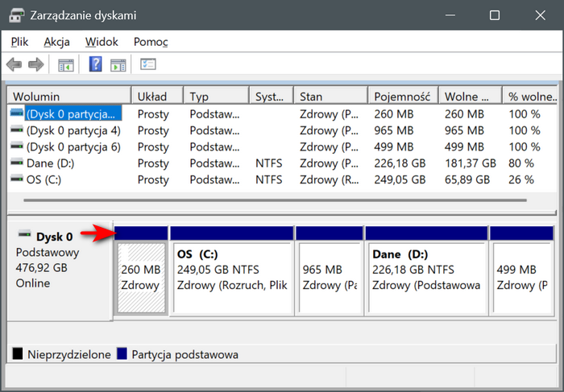Open the Plik menu
Viewport: 564px width, 392px height.
click(x=20, y=42)
